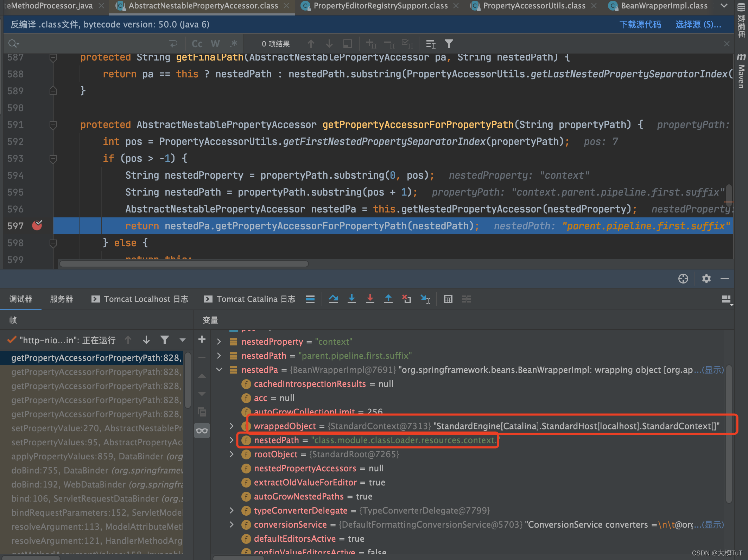Screen dimensions: 748x560
Task: Open search history newline icon
Action: coord(173,44)
